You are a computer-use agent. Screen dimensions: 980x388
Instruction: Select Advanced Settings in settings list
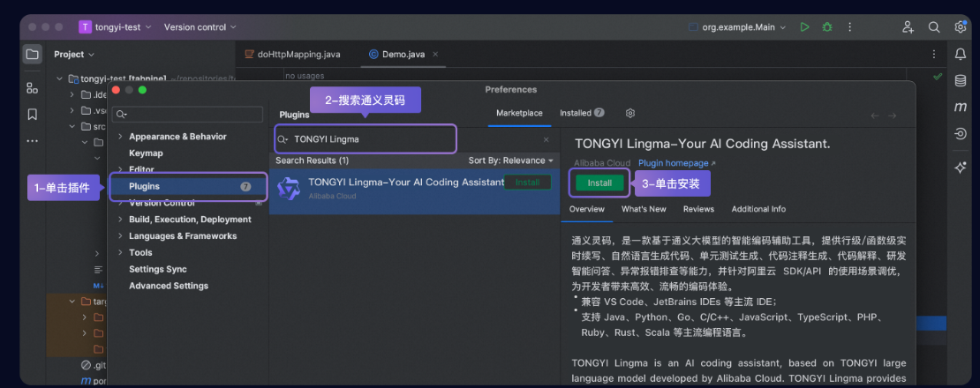(x=169, y=286)
